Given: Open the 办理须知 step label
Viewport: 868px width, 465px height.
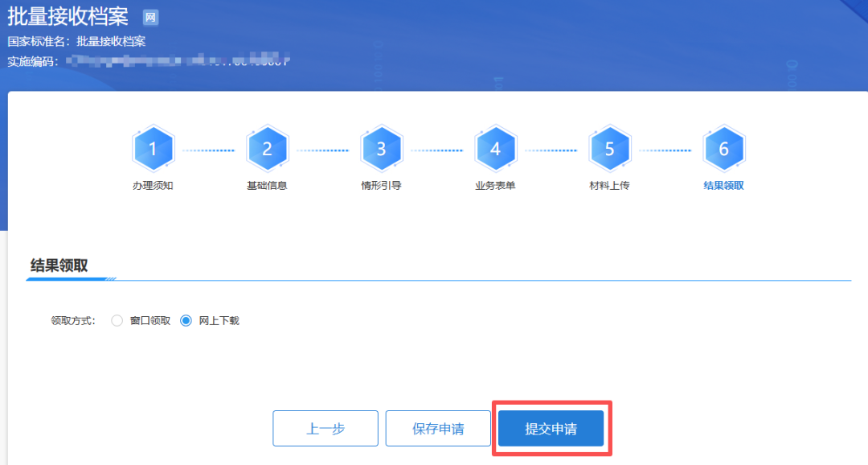Looking at the screenshot, I should 153,185.
